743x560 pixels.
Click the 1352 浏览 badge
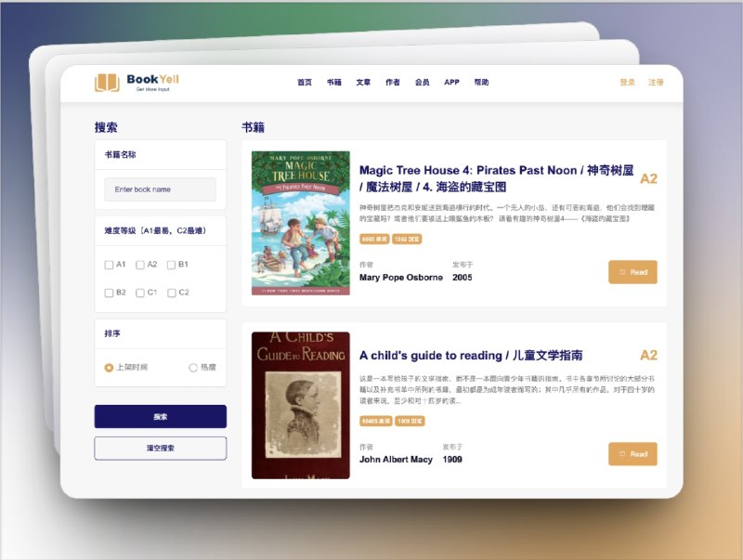405,240
